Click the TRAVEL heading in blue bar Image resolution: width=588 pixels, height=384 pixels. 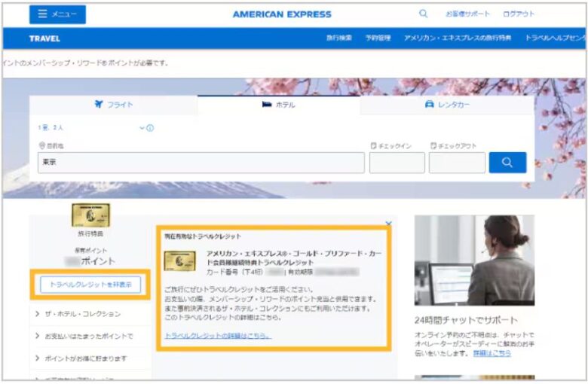[44, 38]
